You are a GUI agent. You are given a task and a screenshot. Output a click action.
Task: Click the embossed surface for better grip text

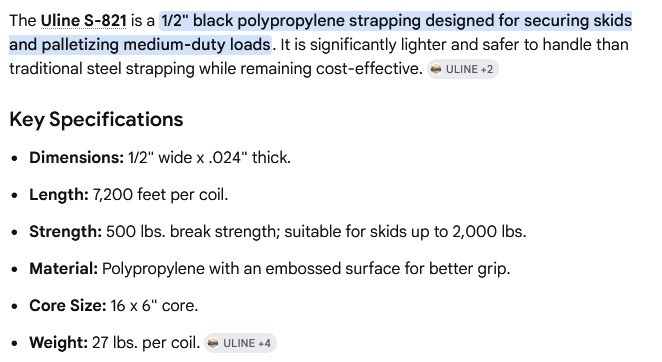[388, 269]
